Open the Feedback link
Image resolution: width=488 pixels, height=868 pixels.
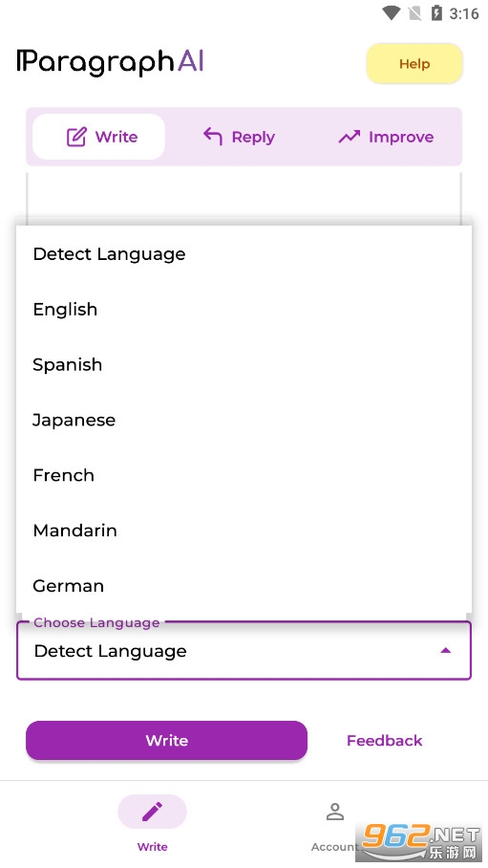(385, 740)
